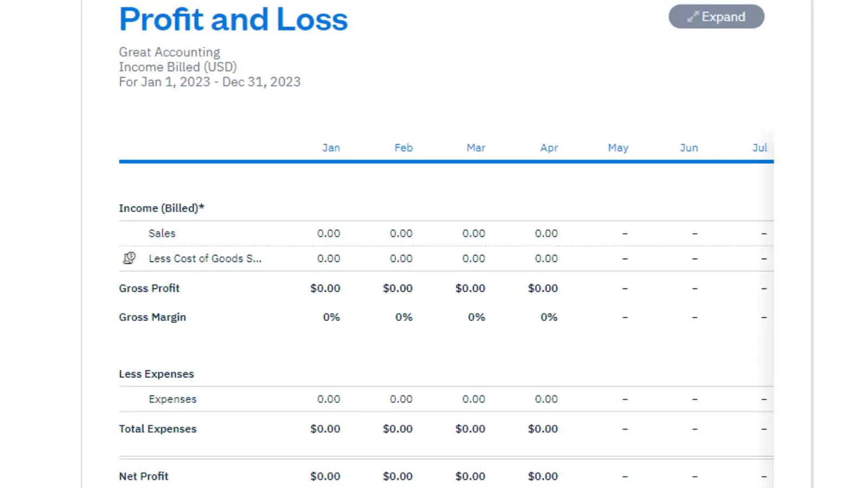868x488 pixels.
Task: Click the Cost of Goods Sold icon
Action: (129, 258)
